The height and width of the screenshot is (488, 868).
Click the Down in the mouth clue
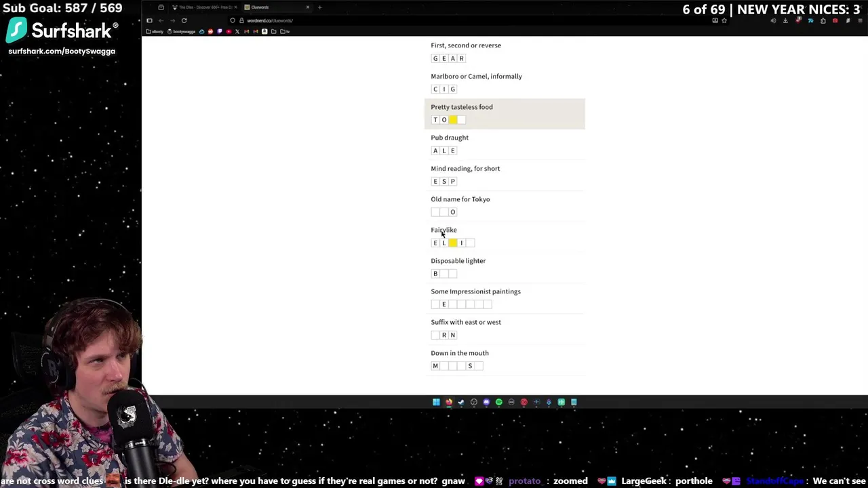tap(460, 353)
